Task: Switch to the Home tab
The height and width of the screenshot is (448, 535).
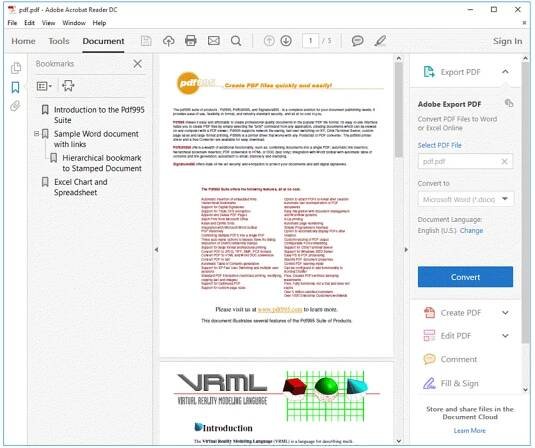Action: [x=23, y=41]
